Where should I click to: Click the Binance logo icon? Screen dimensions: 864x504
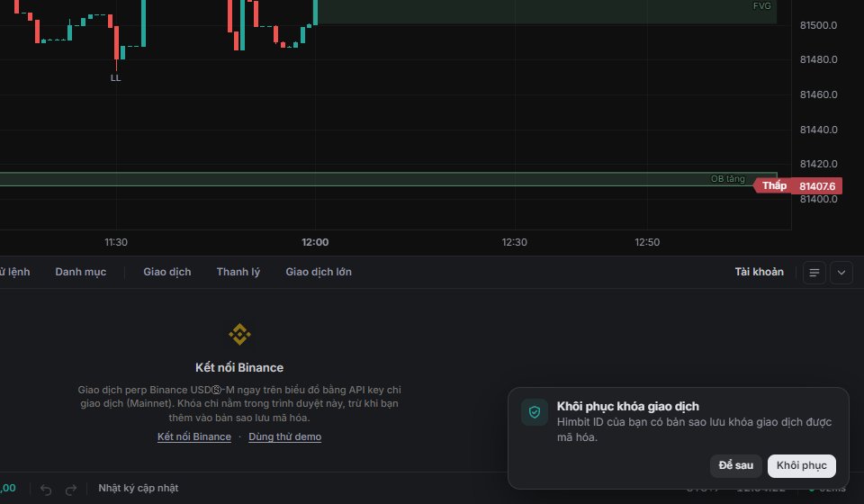click(x=239, y=334)
